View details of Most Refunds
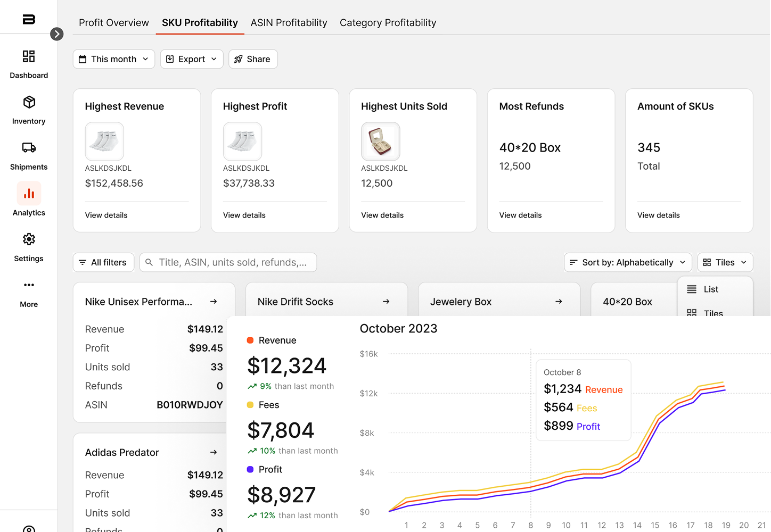The image size is (771, 532). pos(520,215)
